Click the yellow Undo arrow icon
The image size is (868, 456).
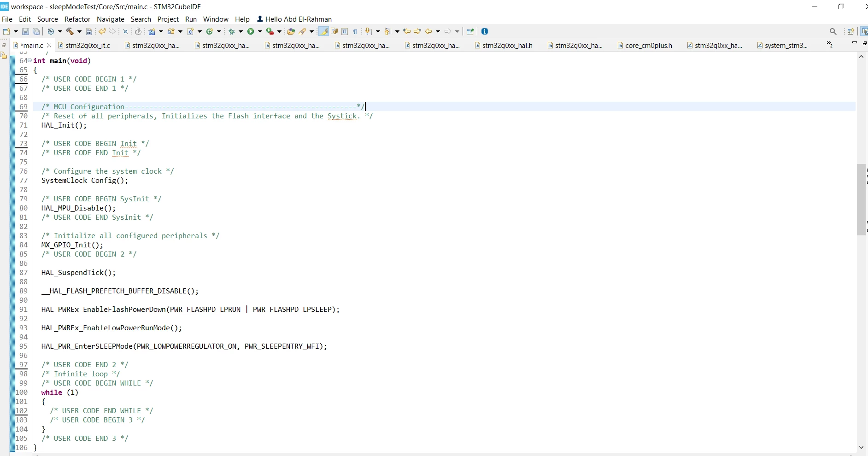[x=102, y=31]
